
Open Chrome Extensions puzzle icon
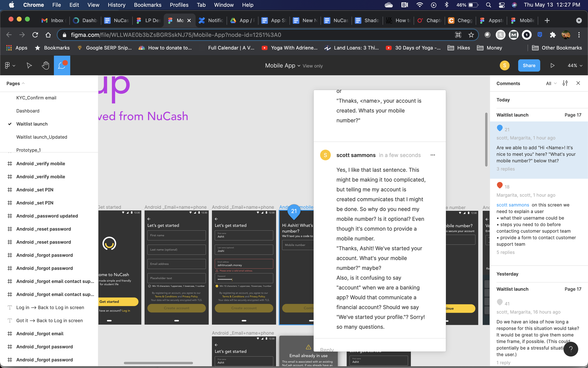(553, 35)
